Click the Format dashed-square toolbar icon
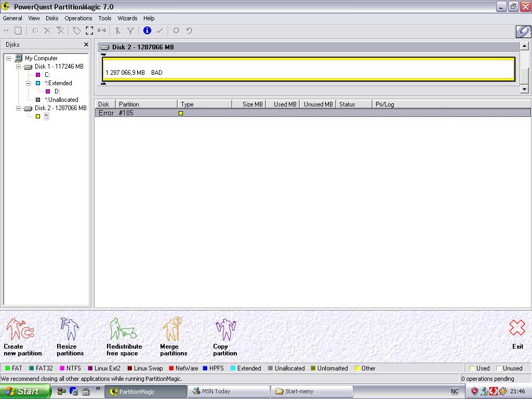532x399 pixels. pyautogui.click(x=89, y=31)
